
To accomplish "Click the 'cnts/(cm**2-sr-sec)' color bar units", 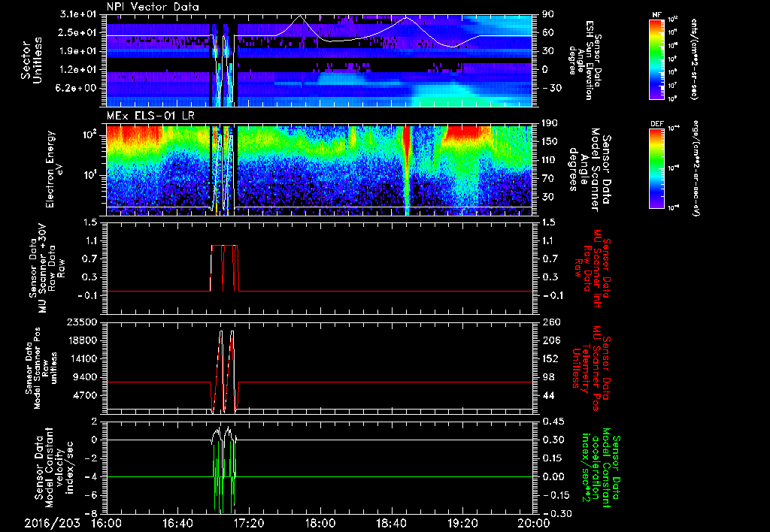I will point(693,59).
